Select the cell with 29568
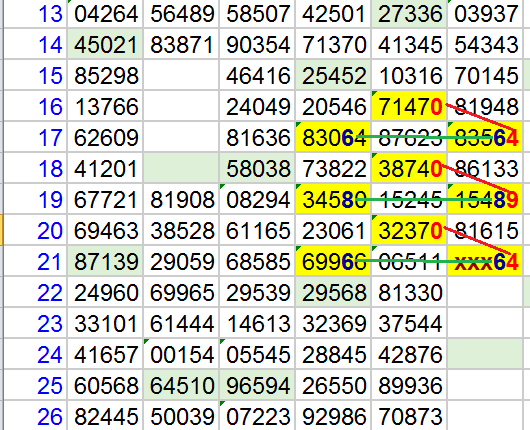The image size is (530, 430). pyautogui.click(x=333, y=292)
